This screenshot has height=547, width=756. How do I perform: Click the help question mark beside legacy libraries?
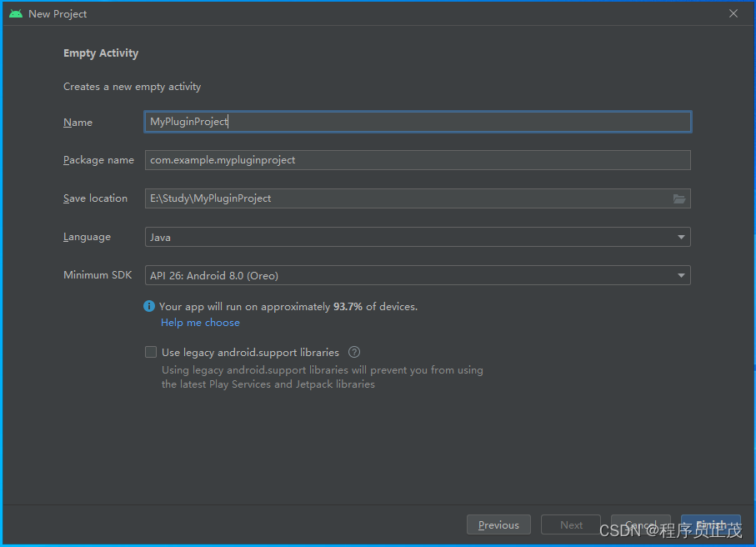point(353,352)
